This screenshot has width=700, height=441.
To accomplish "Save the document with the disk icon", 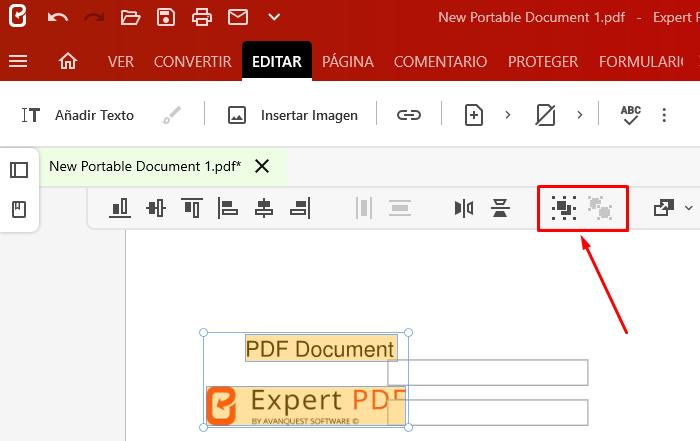I will [x=166, y=17].
